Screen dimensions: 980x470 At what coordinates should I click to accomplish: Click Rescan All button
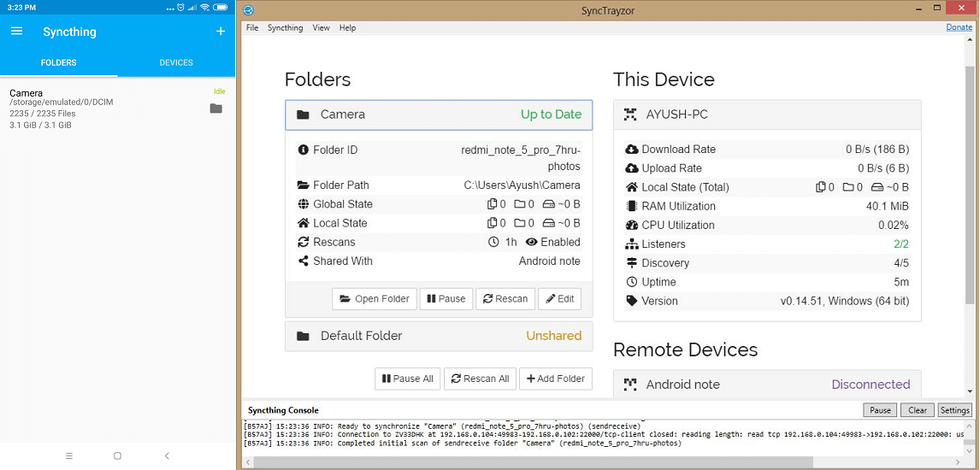pos(480,379)
